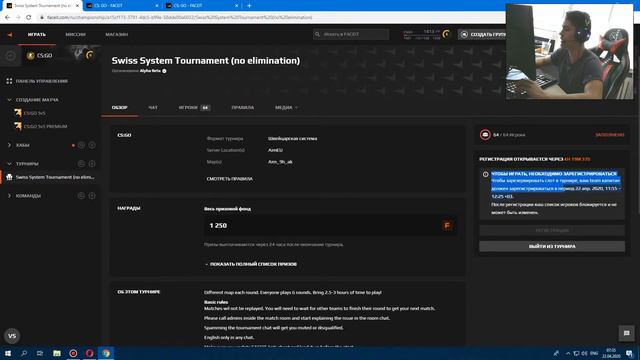
Task: Open the ИГРАТЬ (Play) tab
Action: 37,35
